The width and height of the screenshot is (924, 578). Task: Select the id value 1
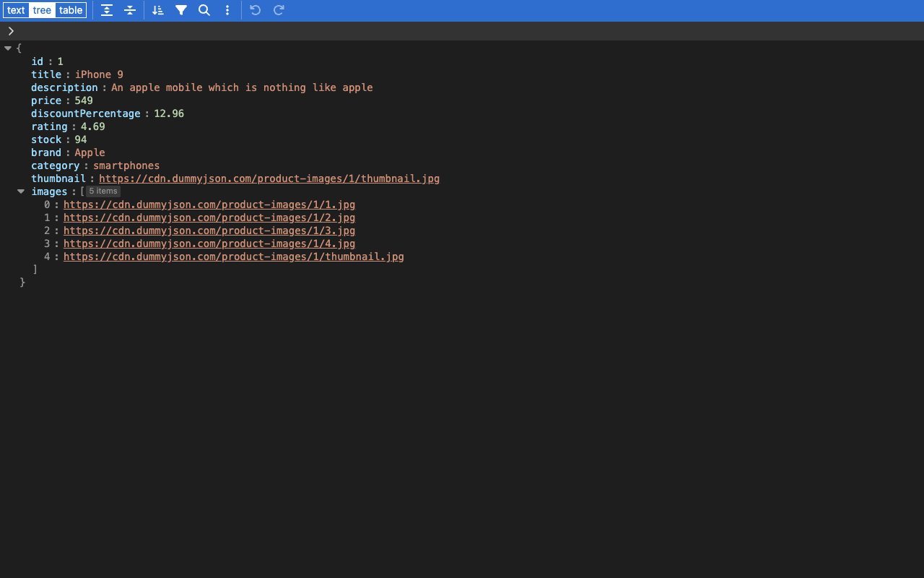(x=61, y=61)
